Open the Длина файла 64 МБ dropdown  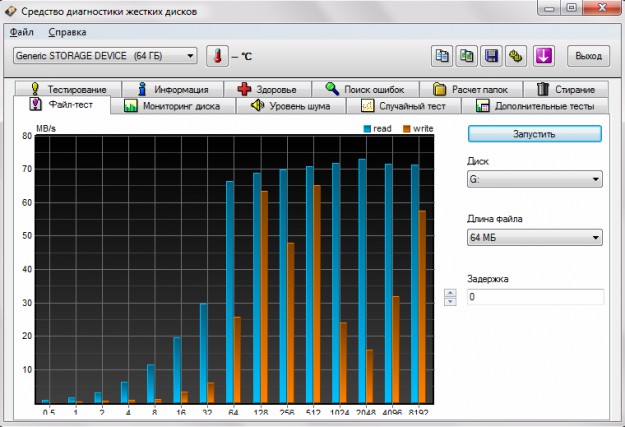[x=534, y=238]
